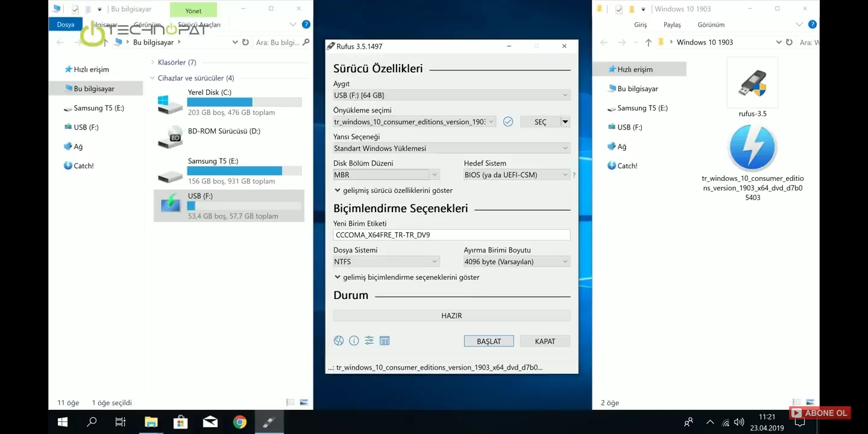This screenshot has height=434, width=868.
Task: Open help in the Bu bilgisayar window
Action: pyautogui.click(x=306, y=25)
